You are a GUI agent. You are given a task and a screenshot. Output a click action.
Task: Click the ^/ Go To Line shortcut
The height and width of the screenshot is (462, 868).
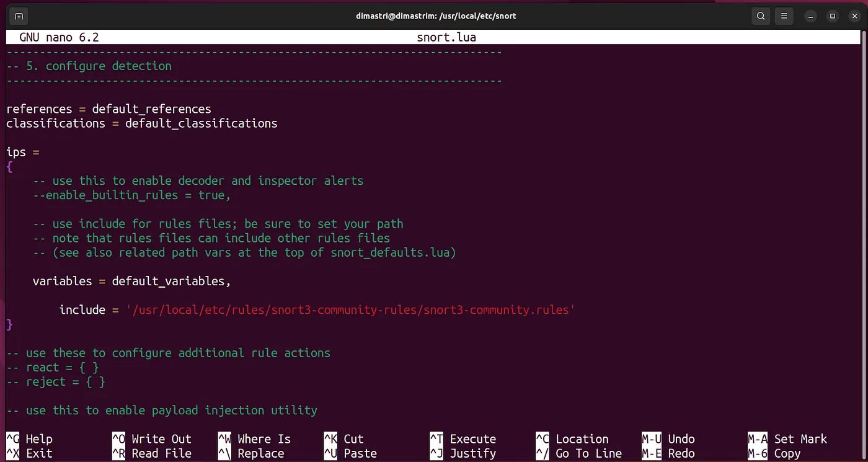(x=578, y=453)
